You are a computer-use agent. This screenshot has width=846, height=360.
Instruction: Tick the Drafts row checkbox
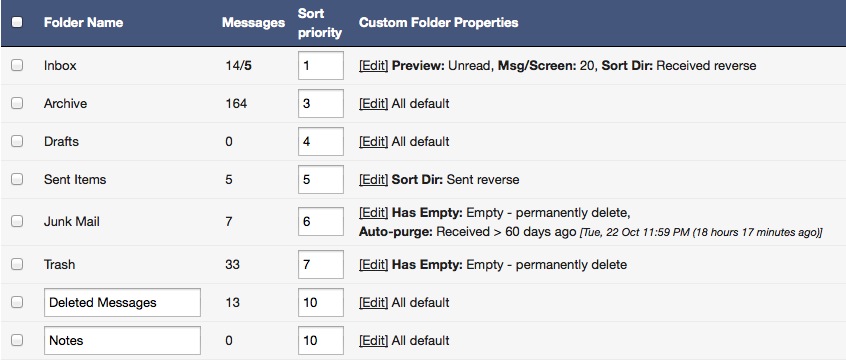(17, 141)
